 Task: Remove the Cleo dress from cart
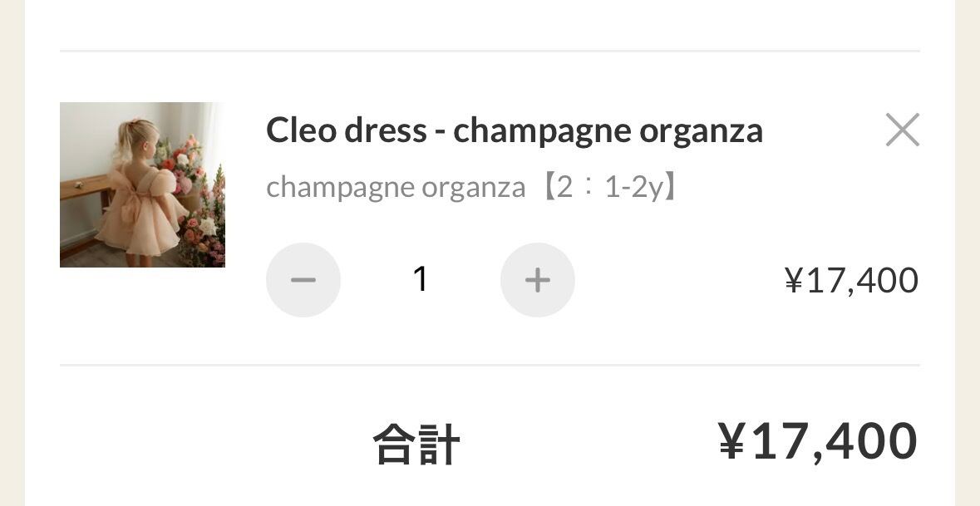(902, 130)
